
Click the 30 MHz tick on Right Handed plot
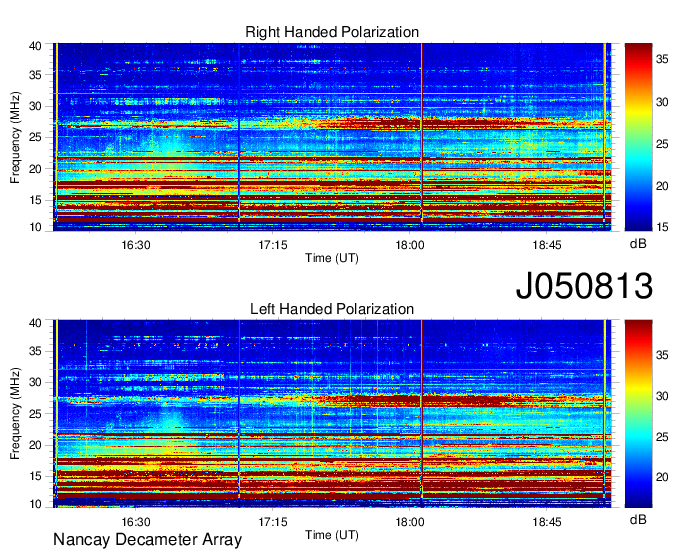35,106
